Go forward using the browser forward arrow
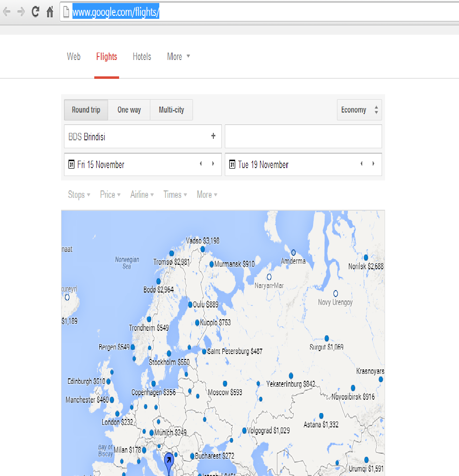Screen dimensions: 459x476 click(21, 12)
